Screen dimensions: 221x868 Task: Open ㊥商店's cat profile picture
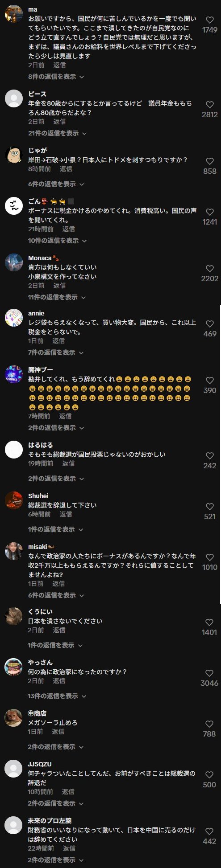coord(14,718)
